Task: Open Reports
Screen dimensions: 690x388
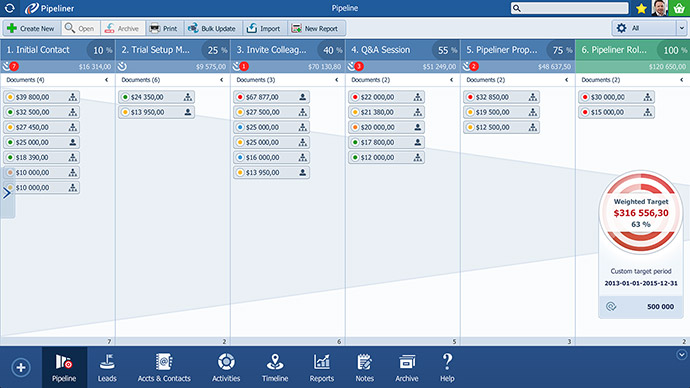Action: pyautogui.click(x=322, y=368)
